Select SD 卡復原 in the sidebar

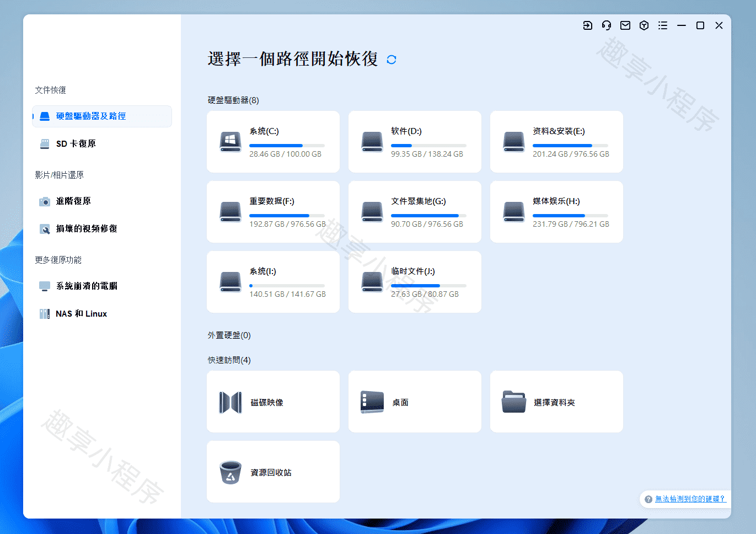pos(102,144)
